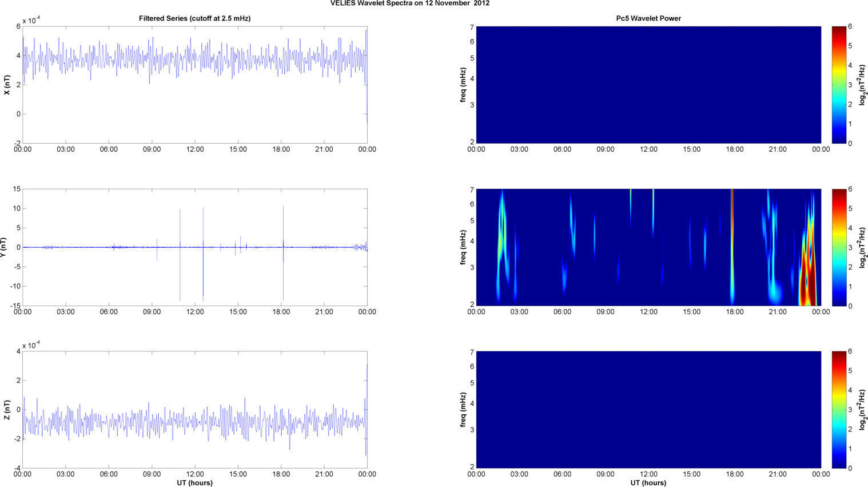Click the "-15" tick on the Y (nT) axis

(x=15, y=306)
